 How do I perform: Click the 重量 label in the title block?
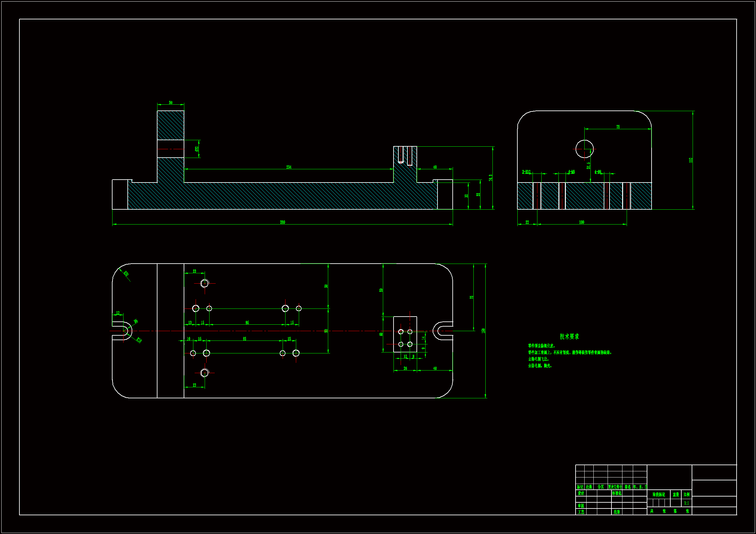[676, 495]
